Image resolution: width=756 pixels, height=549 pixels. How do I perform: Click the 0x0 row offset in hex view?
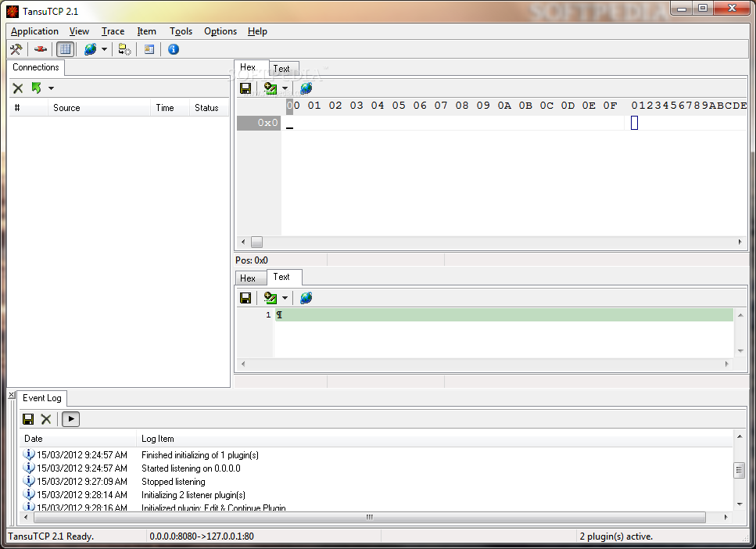[259, 123]
